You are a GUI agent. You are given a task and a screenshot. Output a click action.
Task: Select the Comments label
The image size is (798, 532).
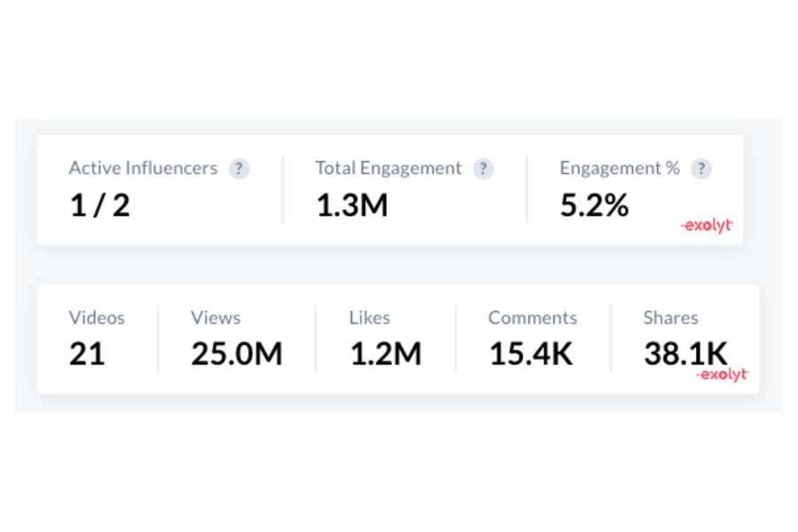click(532, 317)
